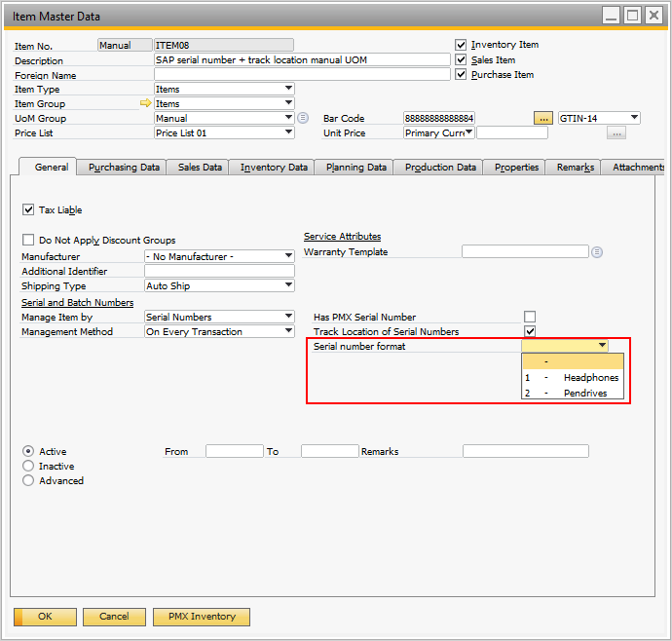Uncheck the Tax Liable checkbox

click(28, 210)
